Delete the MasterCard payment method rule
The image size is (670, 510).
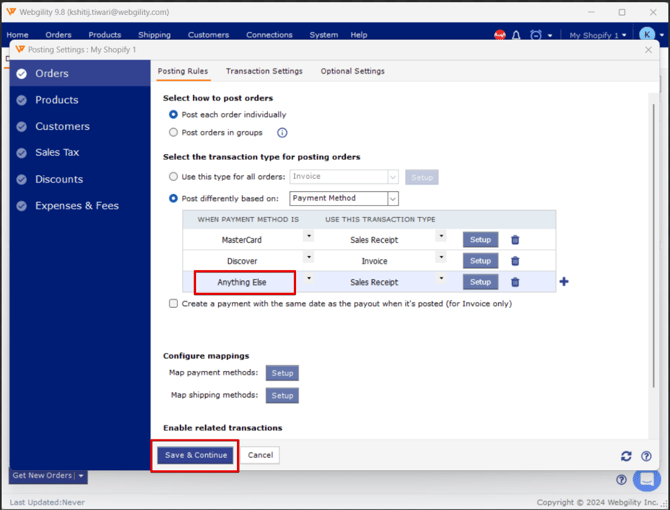pyautogui.click(x=515, y=240)
